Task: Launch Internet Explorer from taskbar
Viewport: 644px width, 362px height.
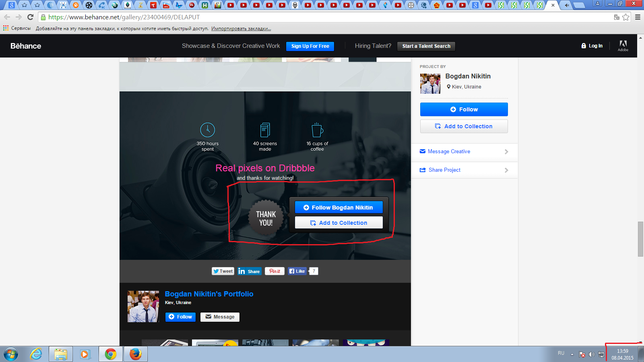Action: tap(36, 354)
